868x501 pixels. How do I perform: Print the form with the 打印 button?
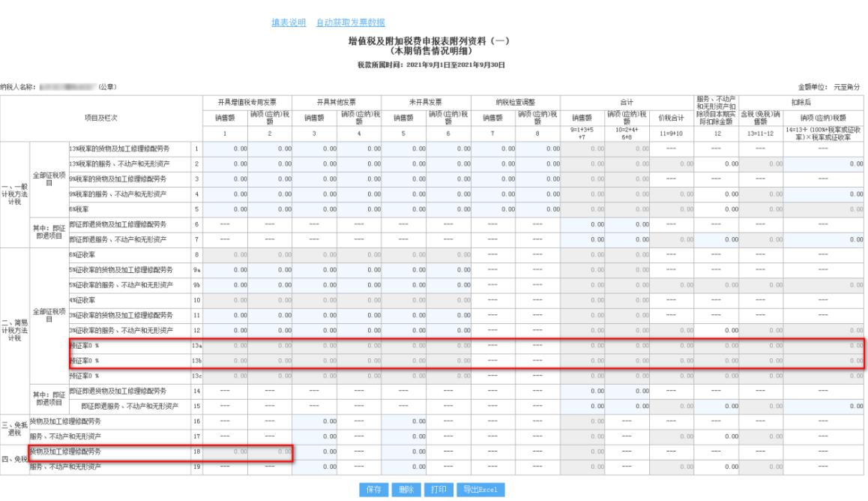click(438, 490)
